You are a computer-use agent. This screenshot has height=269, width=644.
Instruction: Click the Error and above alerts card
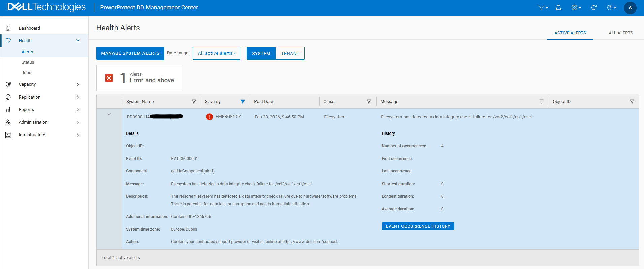coord(139,78)
